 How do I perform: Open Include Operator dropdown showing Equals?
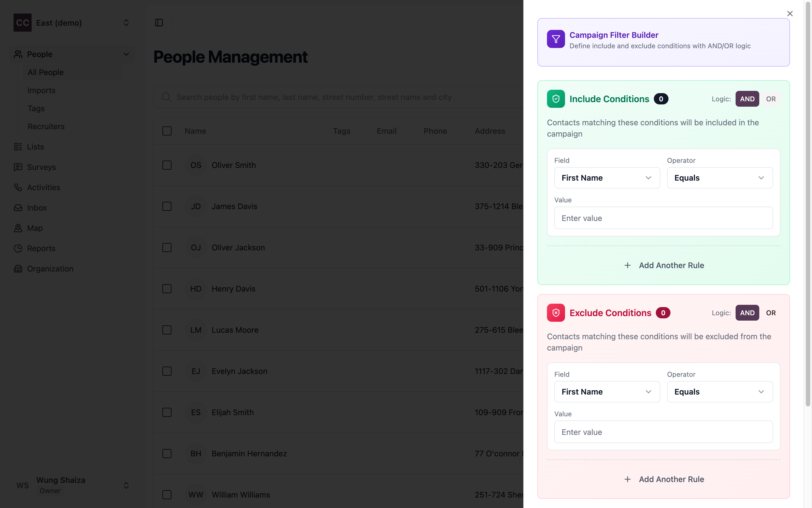(x=720, y=178)
